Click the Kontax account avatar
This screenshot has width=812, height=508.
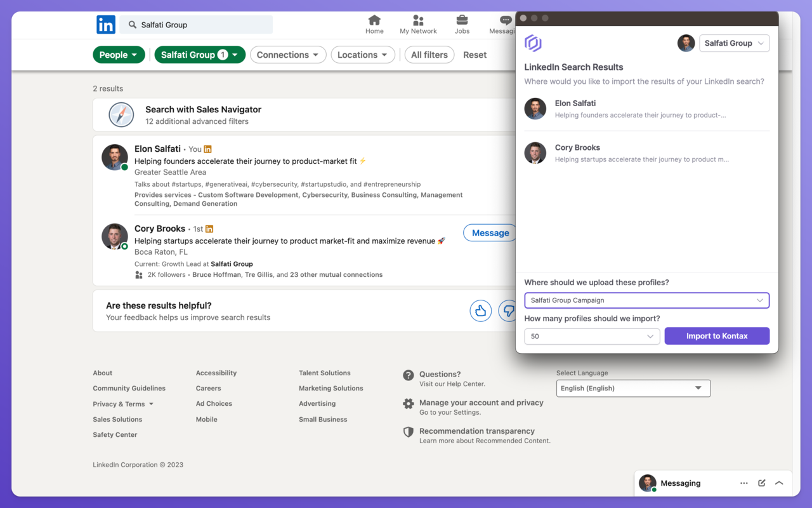(x=686, y=43)
